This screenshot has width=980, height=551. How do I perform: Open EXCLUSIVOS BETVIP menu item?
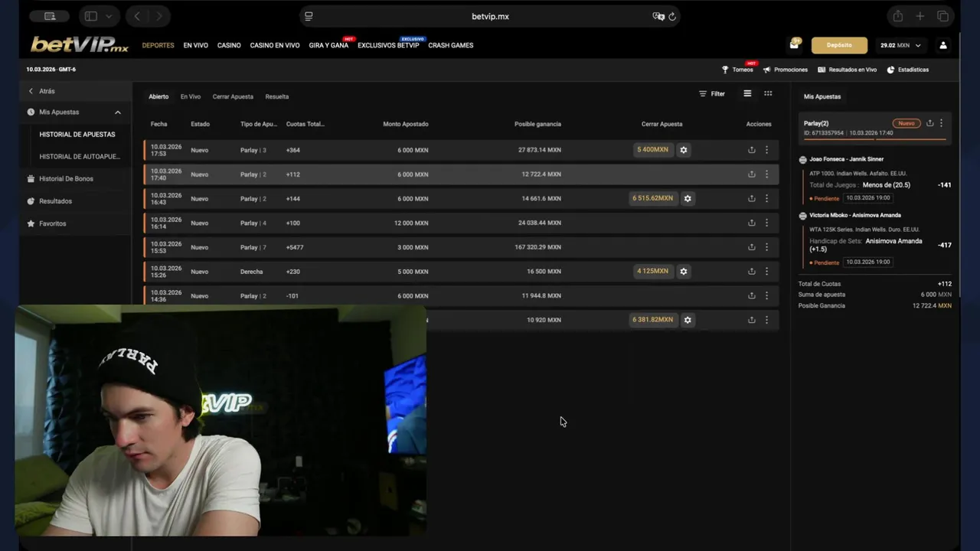pos(388,45)
